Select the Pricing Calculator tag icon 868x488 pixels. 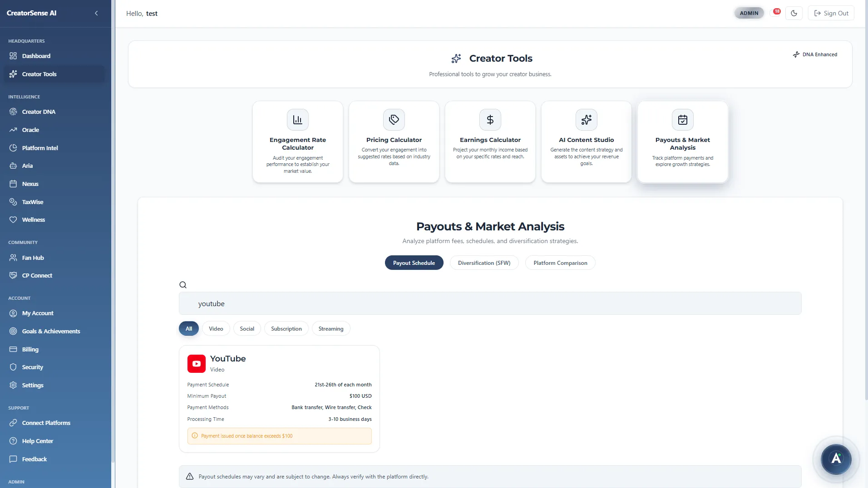point(394,119)
